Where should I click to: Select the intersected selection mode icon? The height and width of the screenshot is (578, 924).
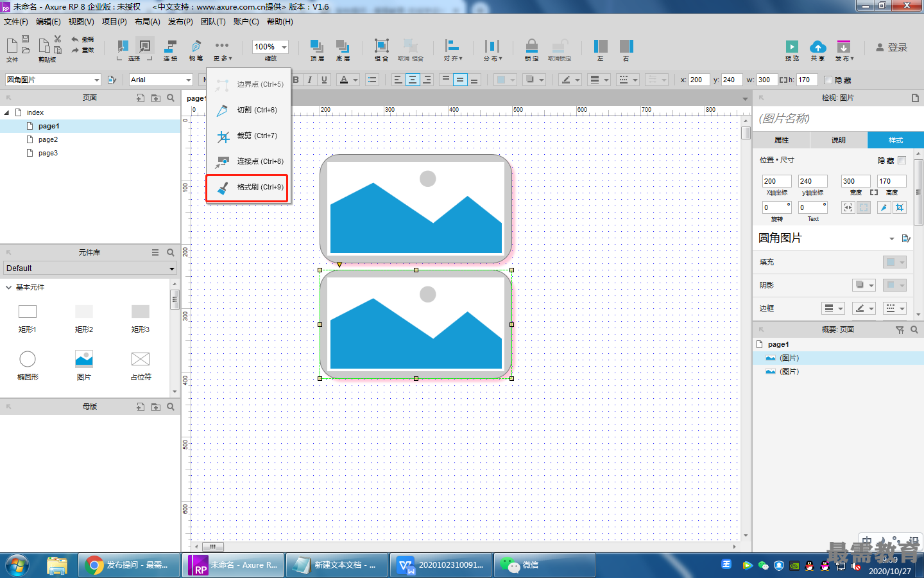point(122,46)
